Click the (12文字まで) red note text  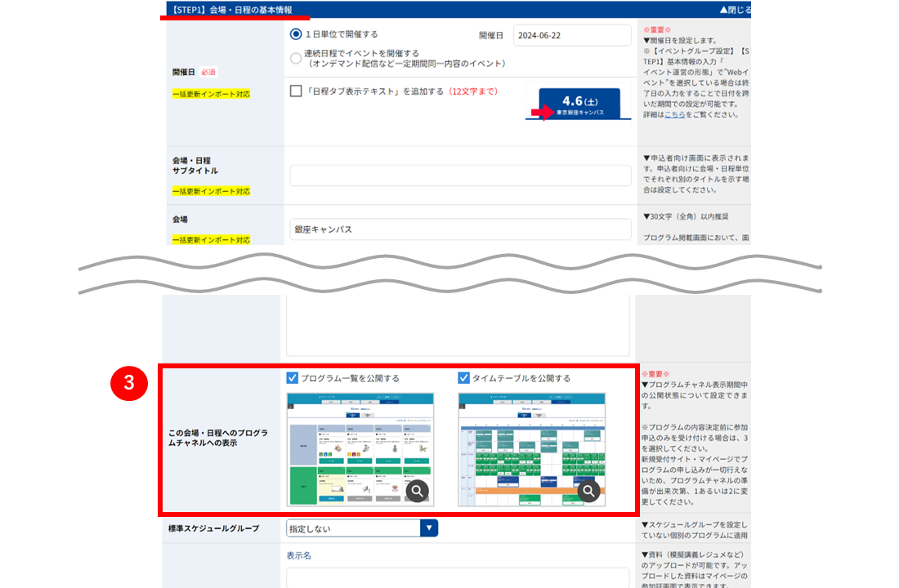coord(473,91)
